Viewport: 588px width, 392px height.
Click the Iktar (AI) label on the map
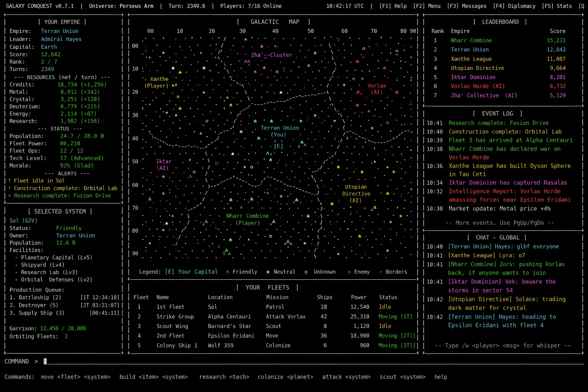click(x=163, y=164)
